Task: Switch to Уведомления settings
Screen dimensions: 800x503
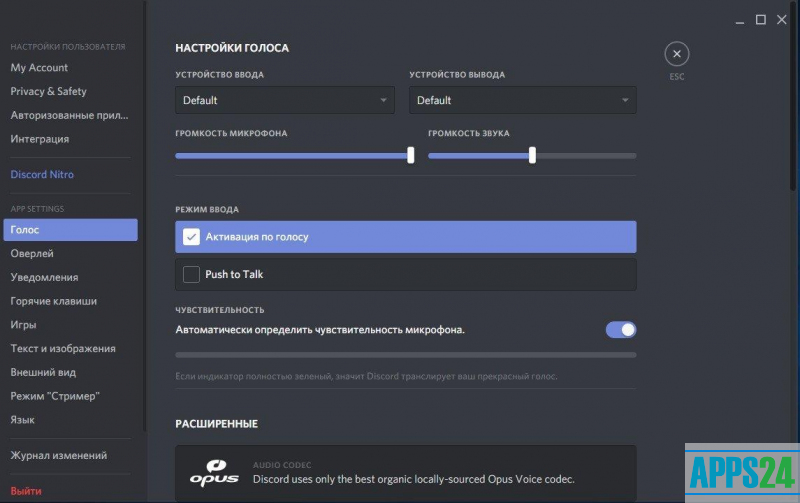Action: (44, 278)
